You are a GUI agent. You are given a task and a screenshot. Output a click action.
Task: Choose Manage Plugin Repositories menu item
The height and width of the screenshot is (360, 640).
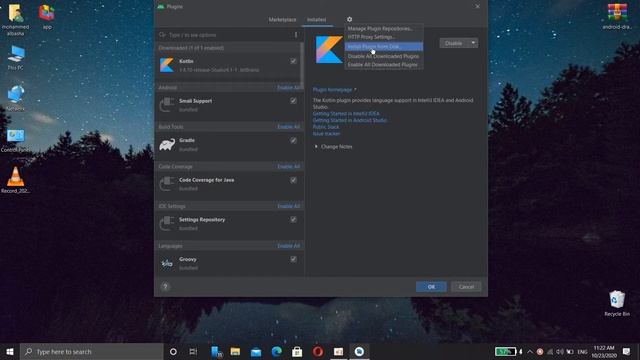384,29
